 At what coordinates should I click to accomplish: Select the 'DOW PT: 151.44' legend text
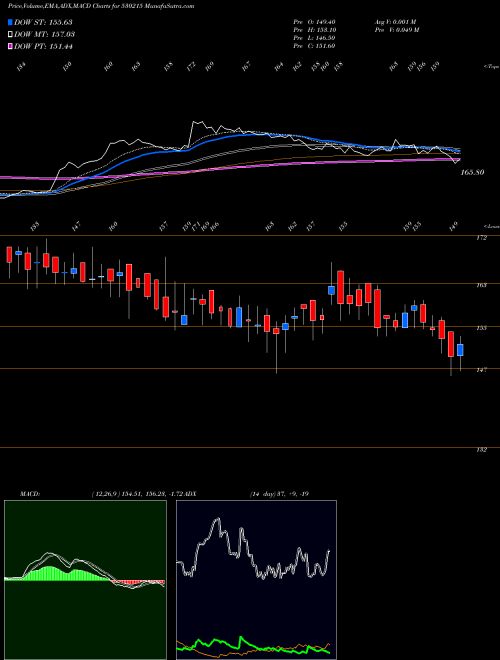click(43, 46)
